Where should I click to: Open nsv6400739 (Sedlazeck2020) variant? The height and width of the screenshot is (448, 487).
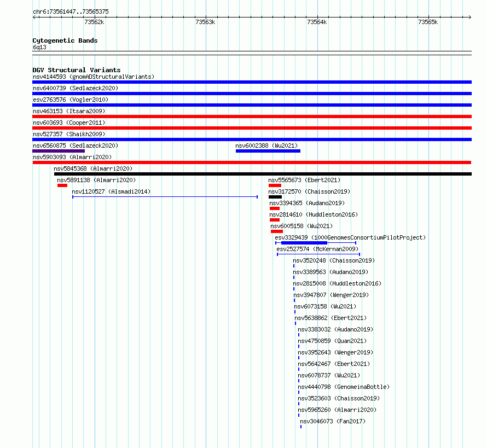[76, 88]
